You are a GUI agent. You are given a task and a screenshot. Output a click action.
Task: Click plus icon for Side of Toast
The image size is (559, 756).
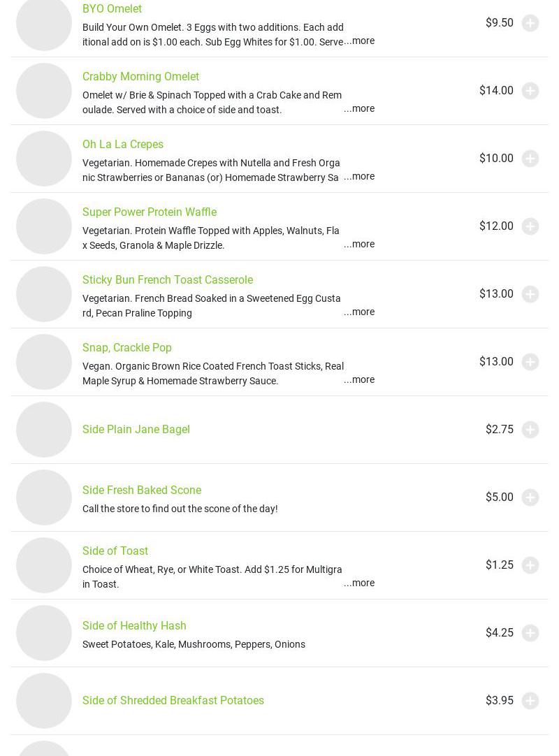[530, 565]
